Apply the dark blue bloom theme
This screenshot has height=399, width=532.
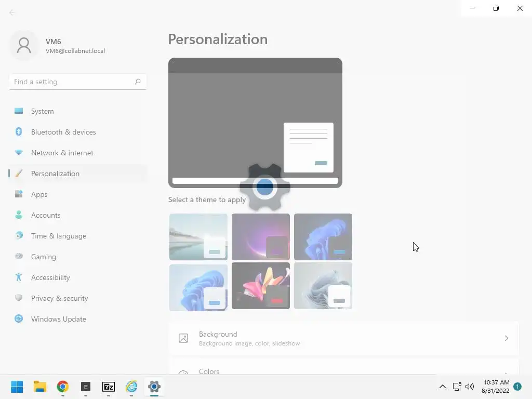click(x=323, y=237)
